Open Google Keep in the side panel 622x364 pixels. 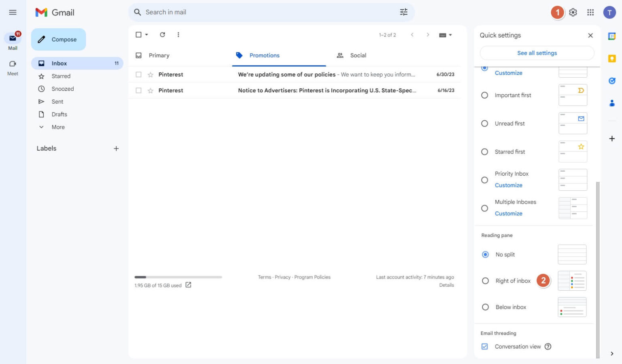612,58
